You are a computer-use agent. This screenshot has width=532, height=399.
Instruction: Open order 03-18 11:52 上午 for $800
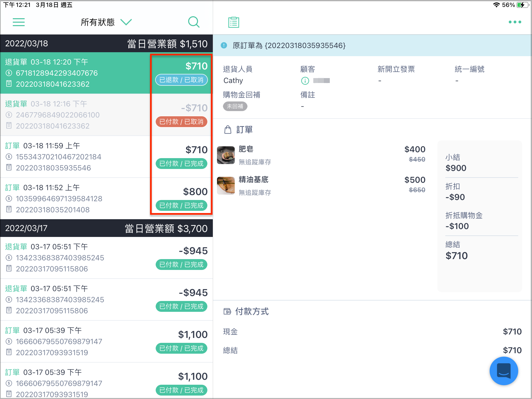[106, 199]
